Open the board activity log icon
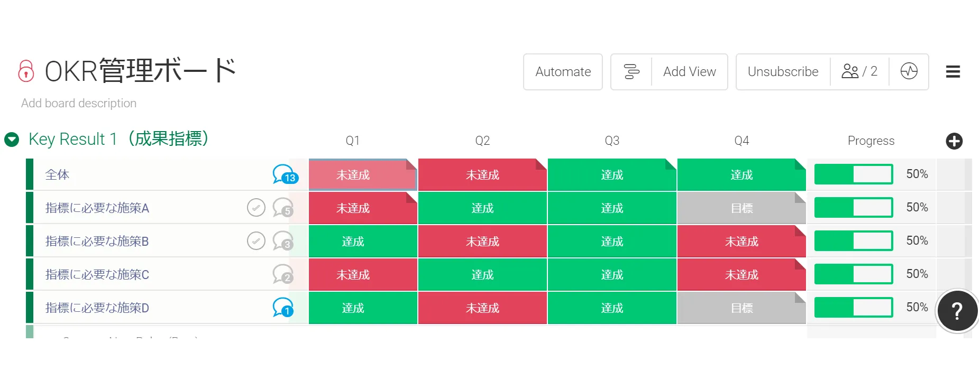This screenshot has width=980, height=380. click(x=909, y=71)
